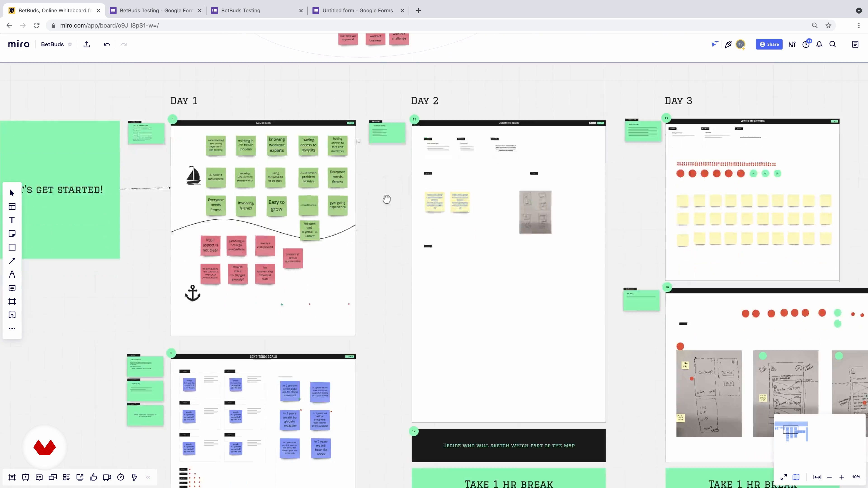The height and width of the screenshot is (488, 868).
Task: Open comments list in bottom toolbar
Action: (x=39, y=477)
